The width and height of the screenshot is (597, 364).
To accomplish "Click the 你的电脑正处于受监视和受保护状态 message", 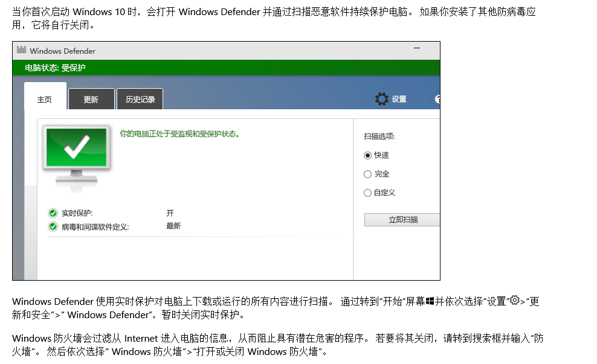I will point(179,134).
